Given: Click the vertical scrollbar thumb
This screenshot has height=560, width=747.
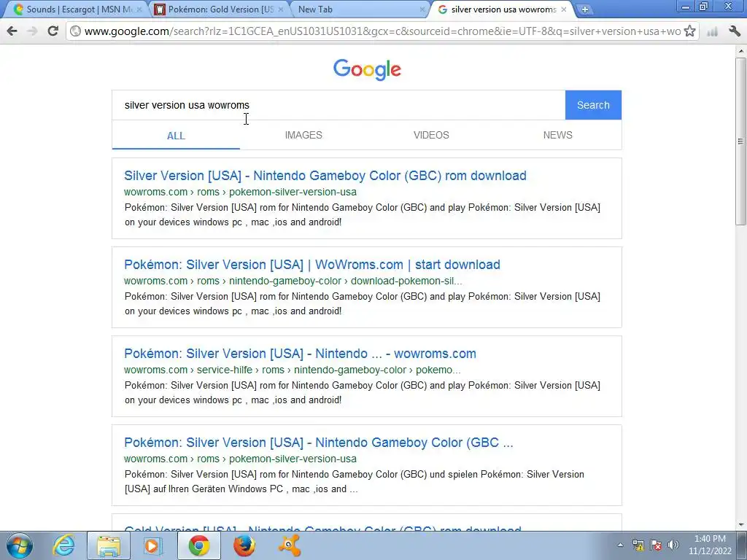Looking at the screenshot, I should tap(741, 141).
